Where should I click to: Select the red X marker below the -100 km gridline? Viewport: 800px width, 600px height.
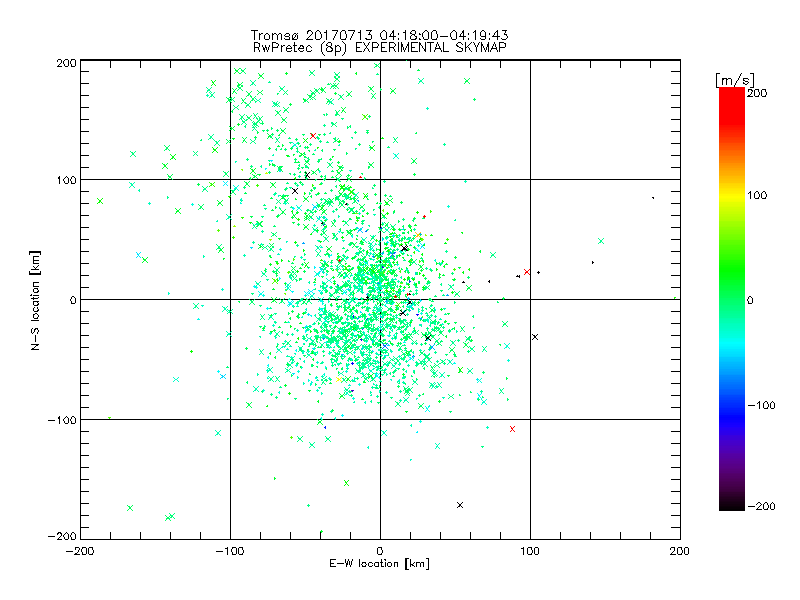(512, 429)
